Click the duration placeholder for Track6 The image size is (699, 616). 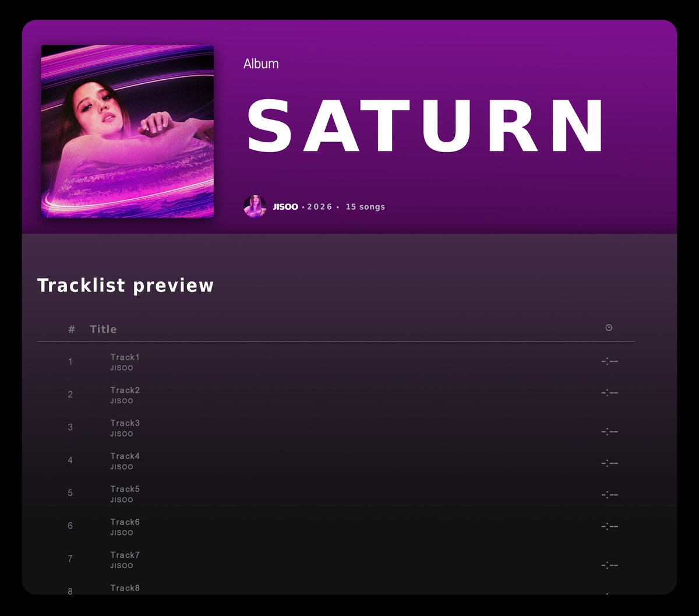pos(609,527)
